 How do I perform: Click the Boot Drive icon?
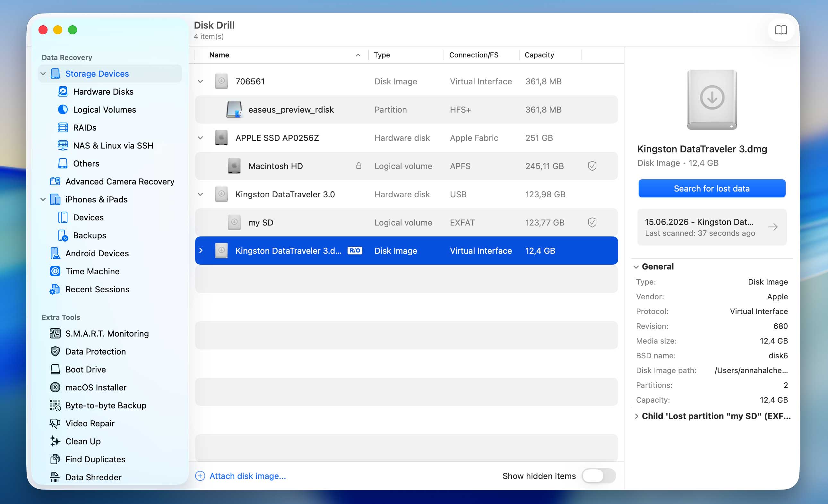click(55, 370)
